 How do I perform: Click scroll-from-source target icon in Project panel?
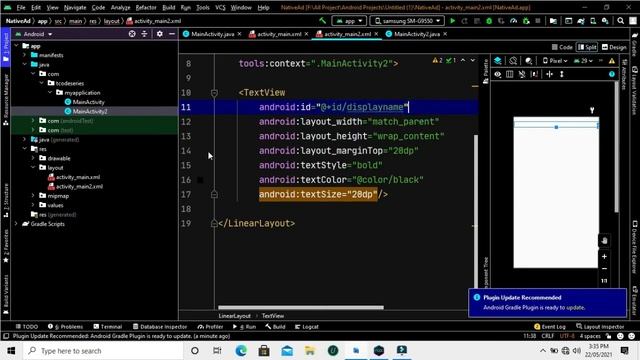(132, 34)
